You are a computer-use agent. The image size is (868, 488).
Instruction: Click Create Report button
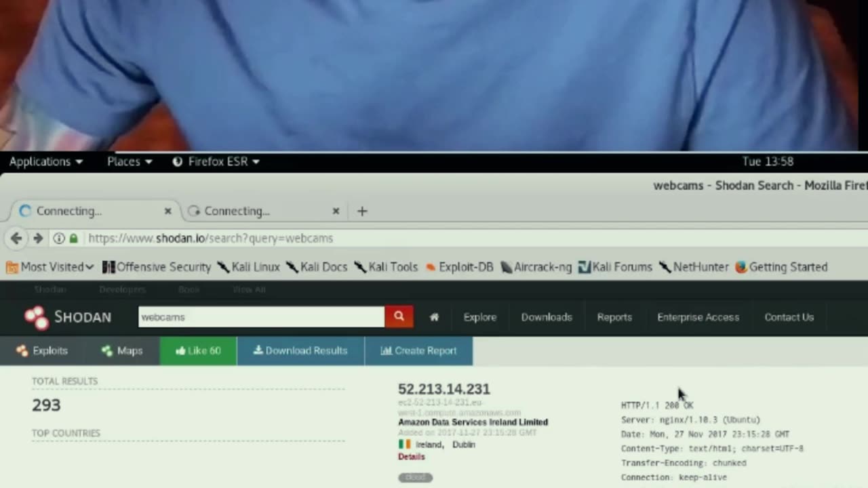(418, 350)
